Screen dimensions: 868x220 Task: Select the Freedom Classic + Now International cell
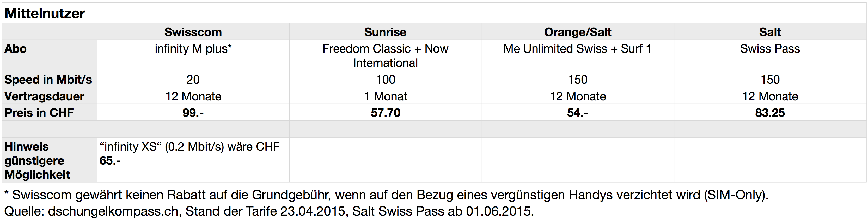pos(385,55)
